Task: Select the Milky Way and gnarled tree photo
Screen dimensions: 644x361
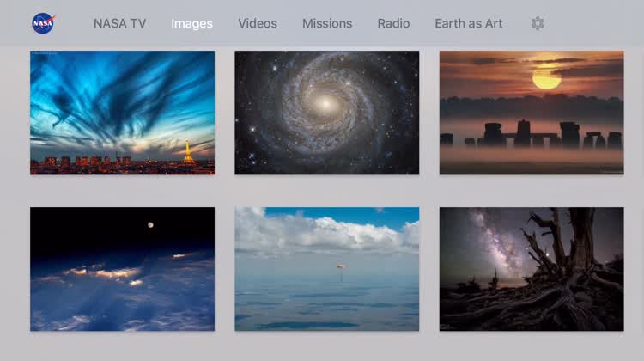Action: point(531,269)
